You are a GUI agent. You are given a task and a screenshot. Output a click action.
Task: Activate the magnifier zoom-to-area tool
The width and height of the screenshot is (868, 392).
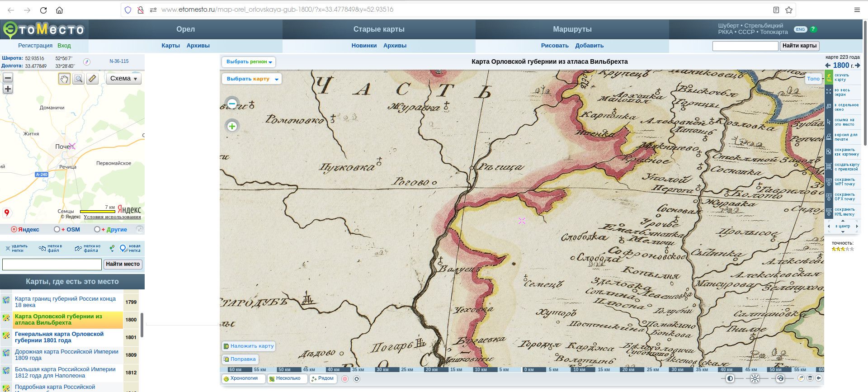coord(78,79)
